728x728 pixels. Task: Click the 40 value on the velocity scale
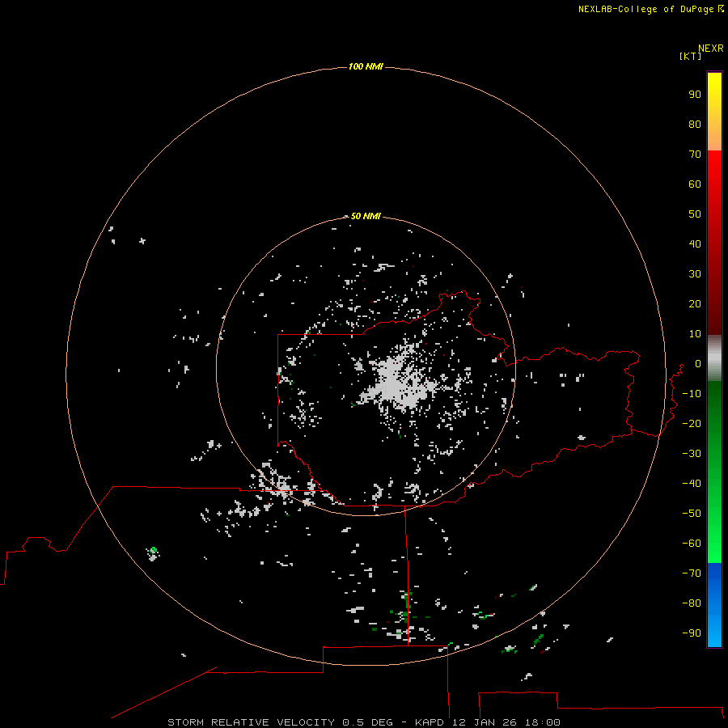[x=695, y=243]
